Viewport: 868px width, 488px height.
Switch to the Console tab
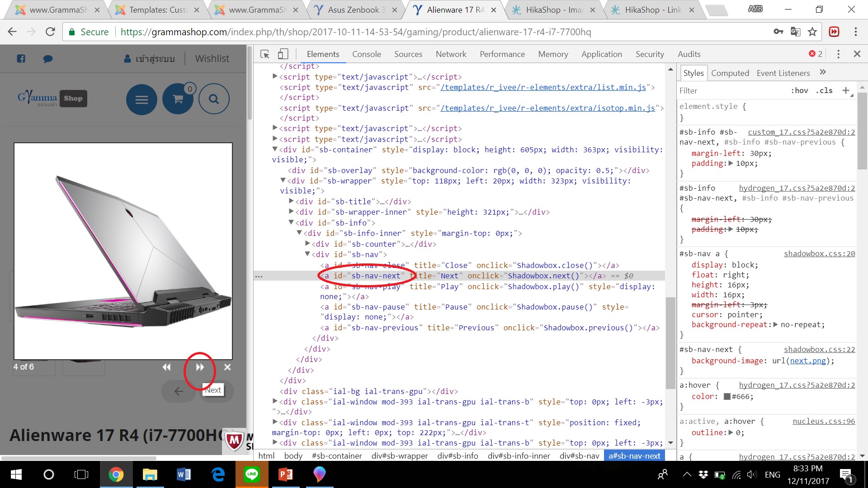coord(366,54)
